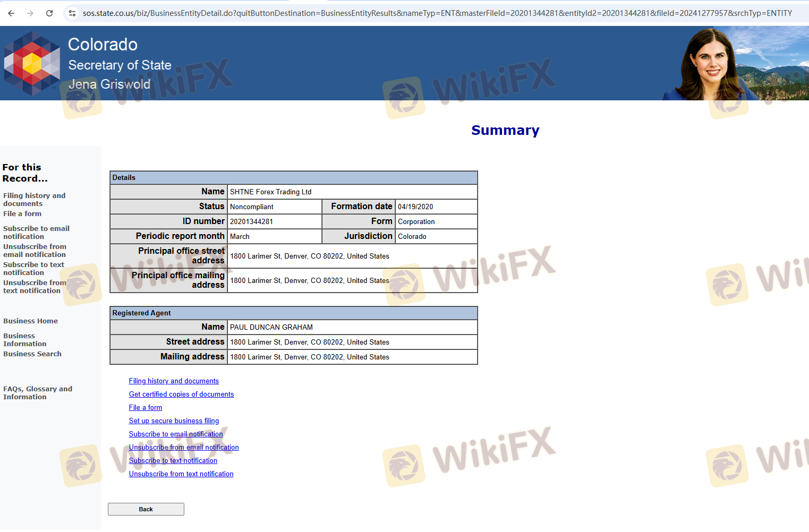The height and width of the screenshot is (532, 809).
Task: Click the browser forward arrow
Action: point(30,13)
